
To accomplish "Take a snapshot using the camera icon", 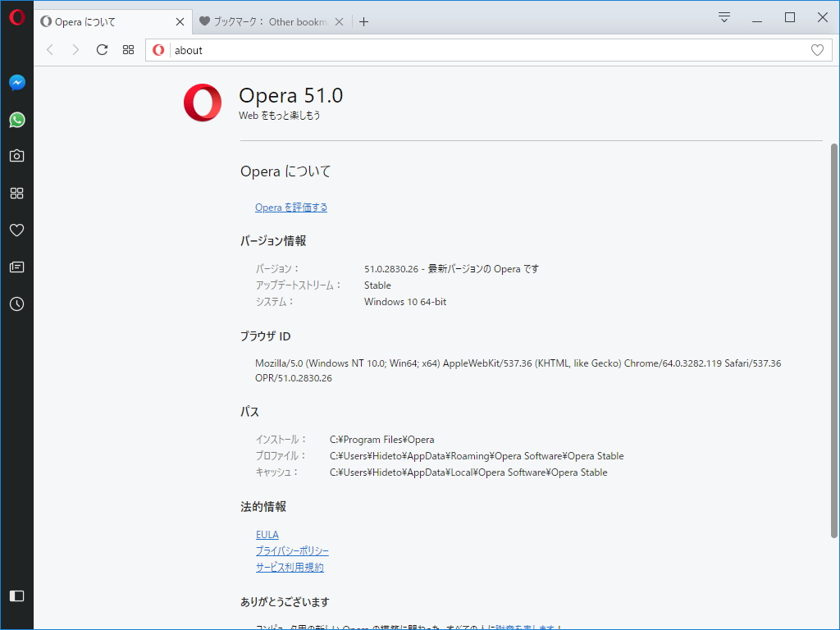I will (16, 155).
